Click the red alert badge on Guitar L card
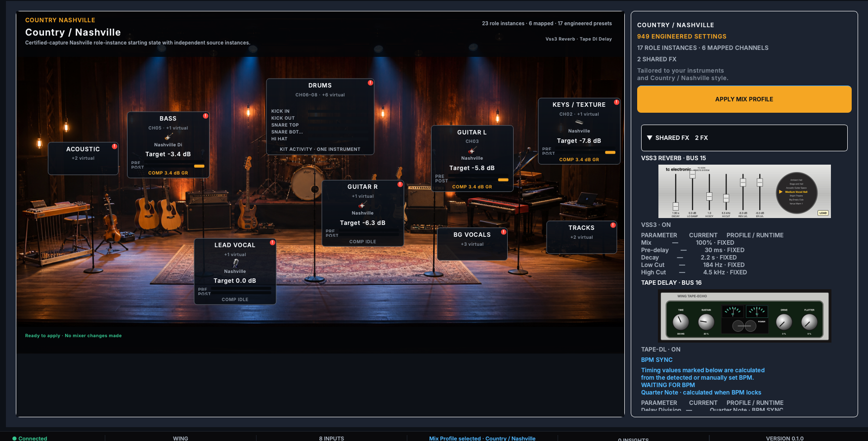 click(510, 130)
